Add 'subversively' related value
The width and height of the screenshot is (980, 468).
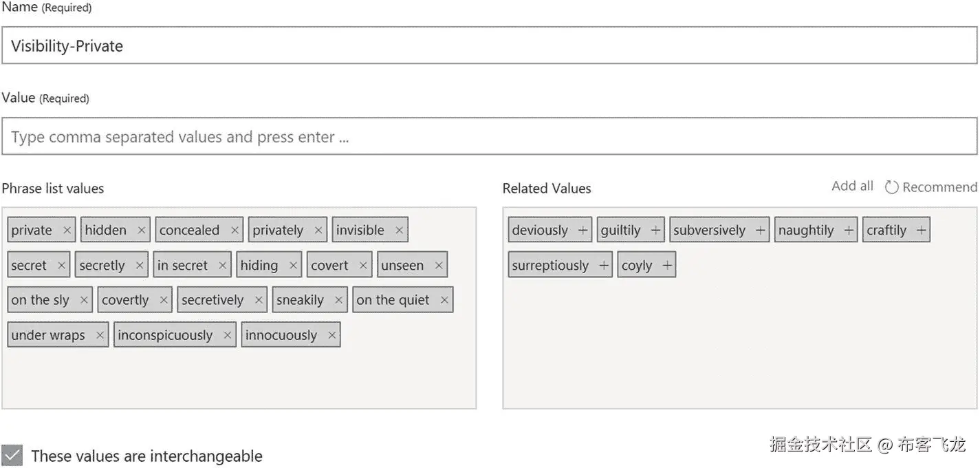click(x=760, y=231)
